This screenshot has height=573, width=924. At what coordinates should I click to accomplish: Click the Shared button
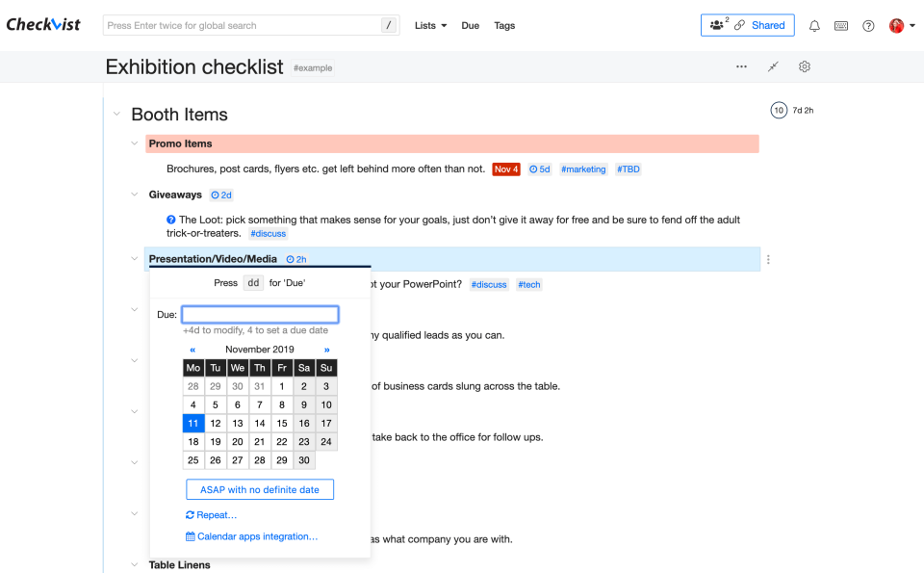pyautogui.click(x=747, y=25)
